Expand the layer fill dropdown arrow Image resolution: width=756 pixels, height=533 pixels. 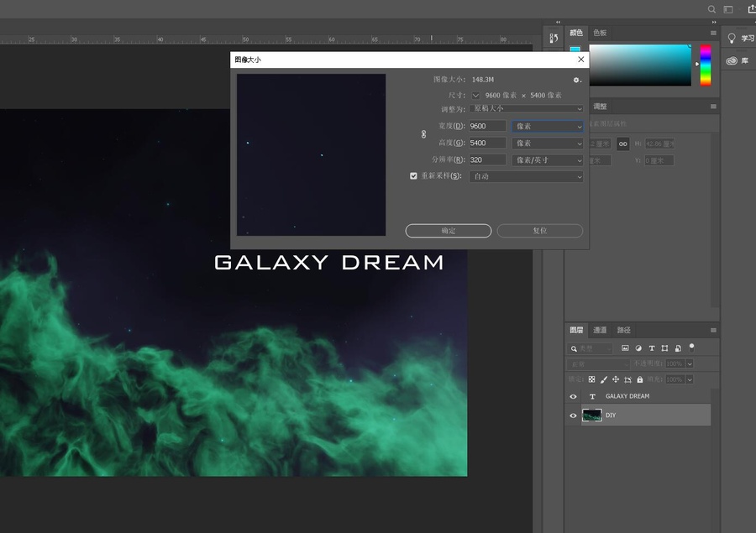(x=690, y=379)
